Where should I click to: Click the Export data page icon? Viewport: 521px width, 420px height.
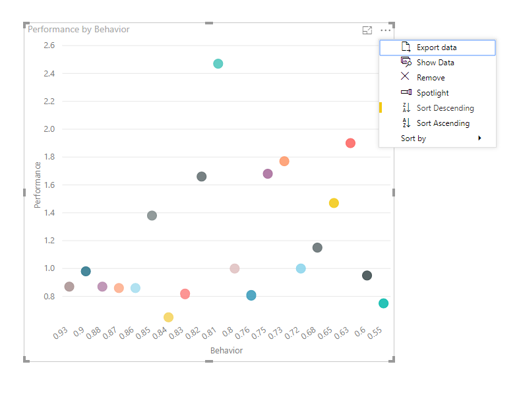click(x=406, y=47)
